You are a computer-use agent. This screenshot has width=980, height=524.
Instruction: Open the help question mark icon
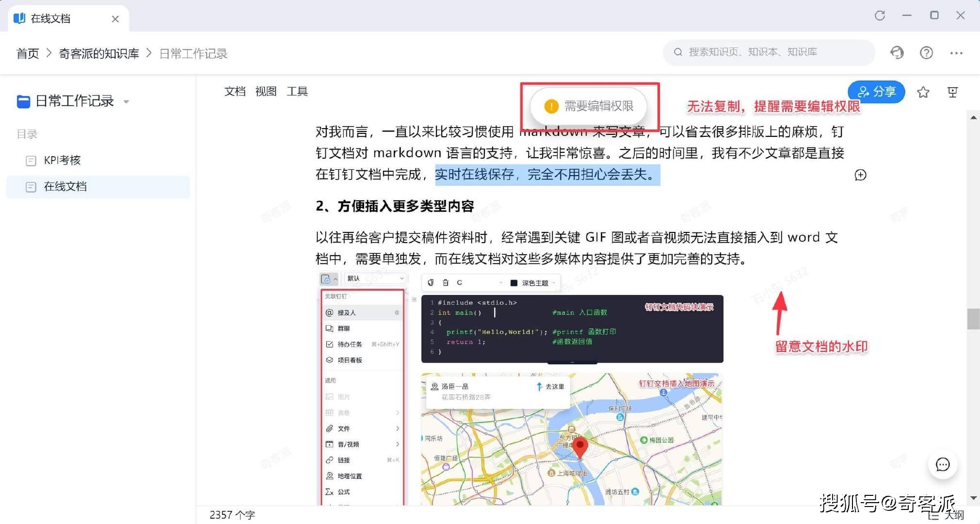click(x=926, y=52)
